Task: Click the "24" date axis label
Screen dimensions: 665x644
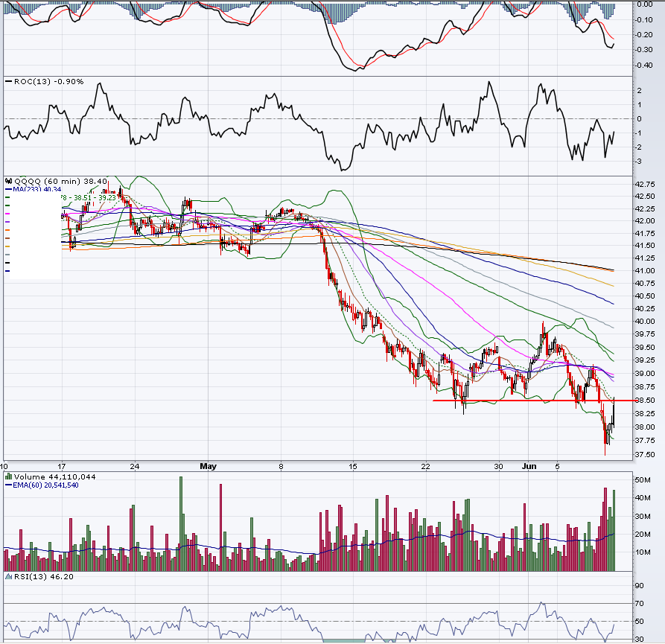Action: pos(135,466)
